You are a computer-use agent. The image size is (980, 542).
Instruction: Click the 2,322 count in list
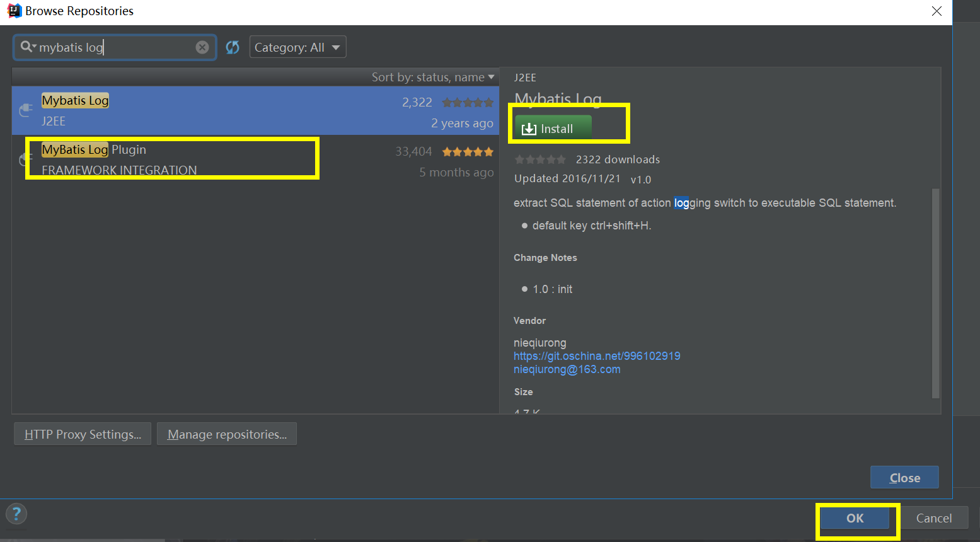(x=417, y=102)
